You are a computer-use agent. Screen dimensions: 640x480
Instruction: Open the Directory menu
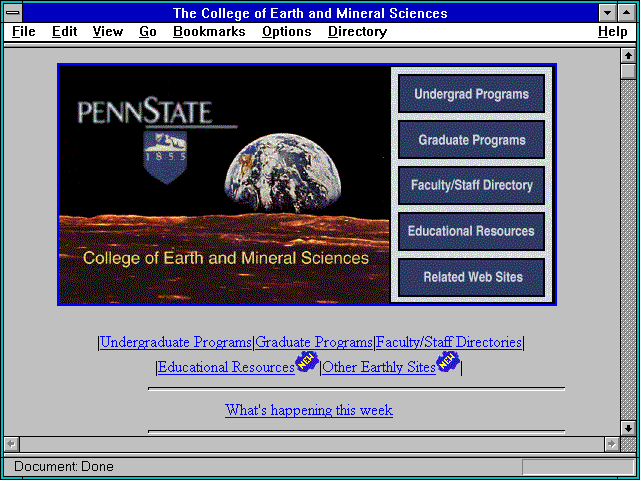[x=358, y=32]
